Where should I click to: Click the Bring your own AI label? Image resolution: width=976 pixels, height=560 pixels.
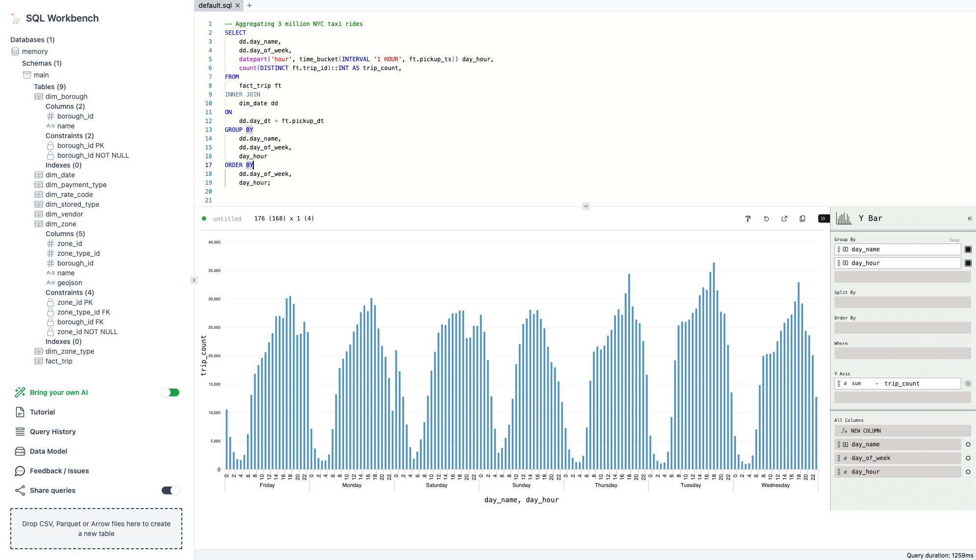pos(59,392)
